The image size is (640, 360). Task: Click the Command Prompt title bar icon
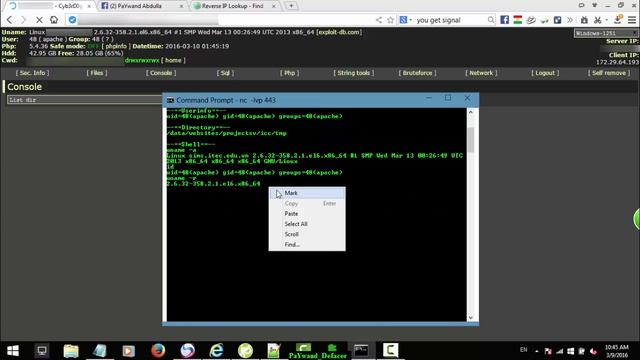(170, 100)
